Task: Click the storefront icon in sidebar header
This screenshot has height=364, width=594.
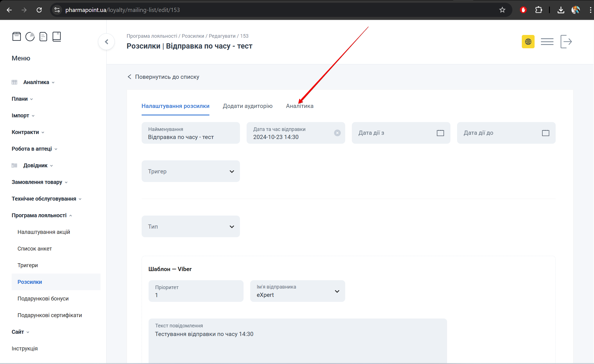Action: (17, 37)
